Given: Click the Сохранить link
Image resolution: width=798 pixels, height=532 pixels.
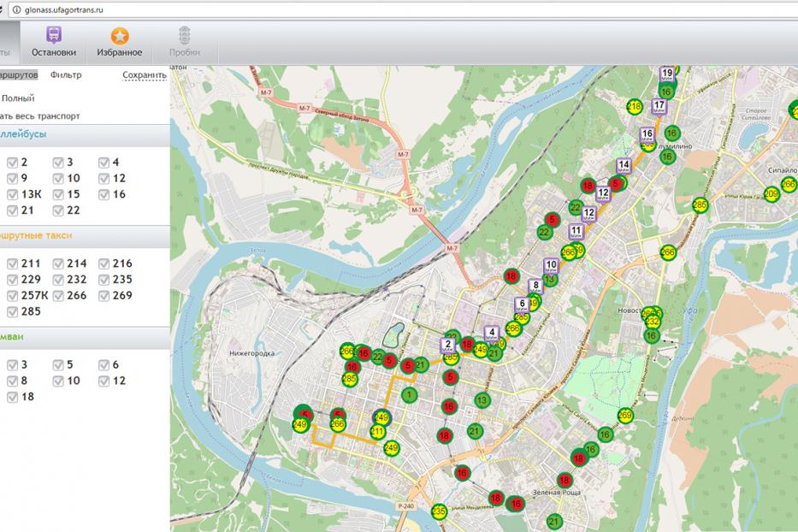Looking at the screenshot, I should [145, 75].
